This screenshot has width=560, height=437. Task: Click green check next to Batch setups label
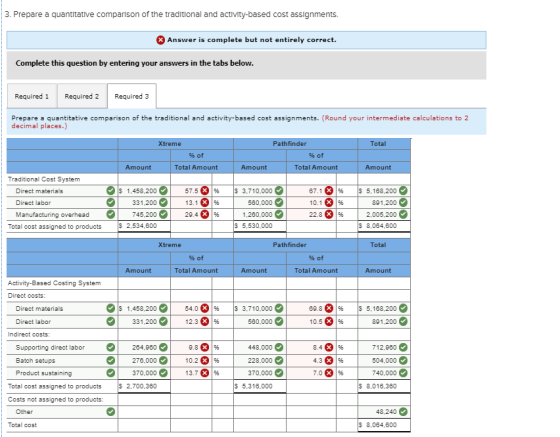pyautogui.click(x=111, y=360)
